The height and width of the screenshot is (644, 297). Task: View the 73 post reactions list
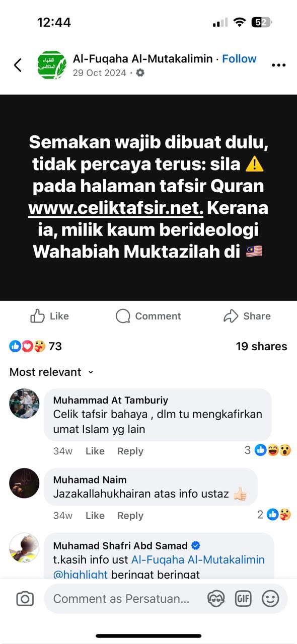pos(36,346)
